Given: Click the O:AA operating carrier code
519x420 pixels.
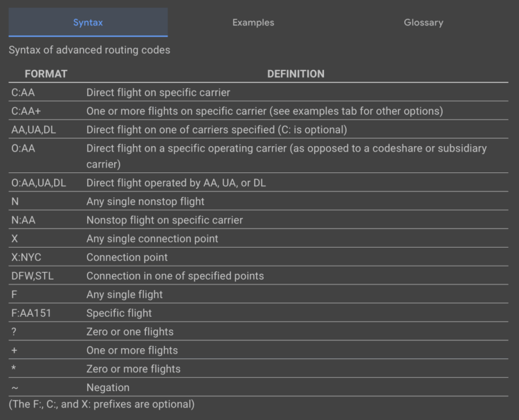Looking at the screenshot, I should point(24,148).
